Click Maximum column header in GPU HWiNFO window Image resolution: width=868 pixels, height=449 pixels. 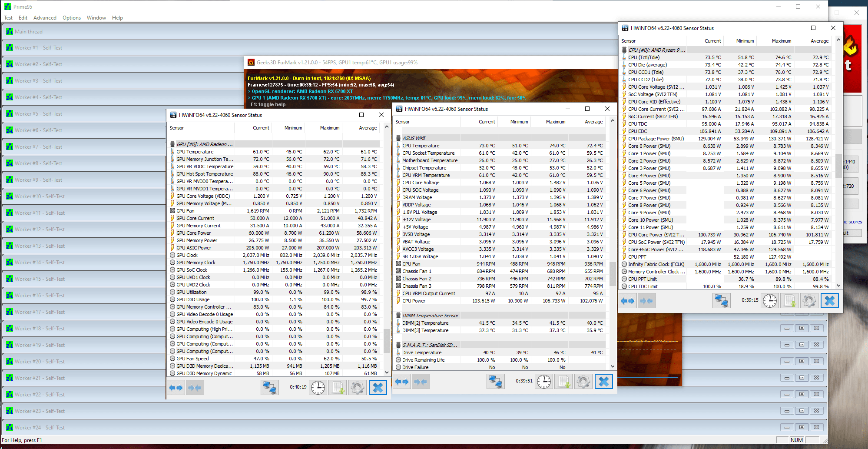(324, 128)
